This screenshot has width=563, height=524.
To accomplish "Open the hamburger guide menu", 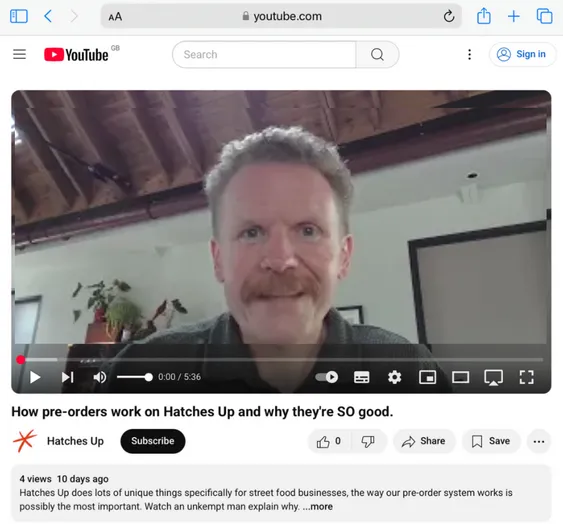I will point(19,54).
